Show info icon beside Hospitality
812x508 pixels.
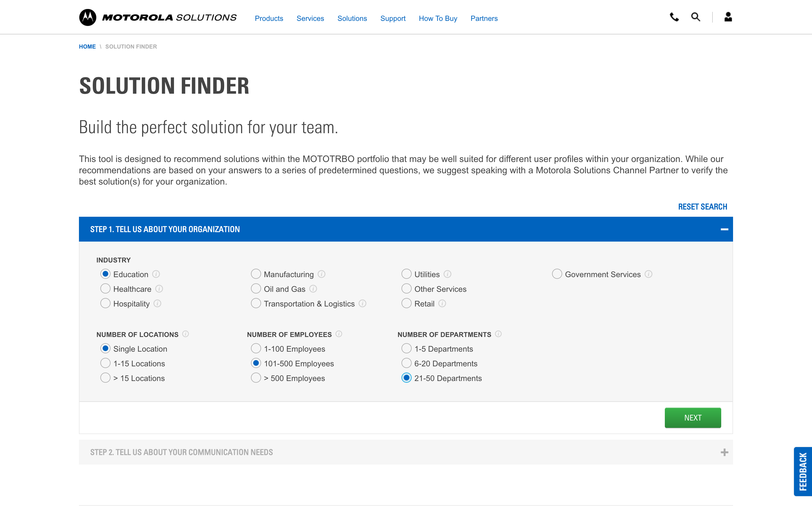157,304
